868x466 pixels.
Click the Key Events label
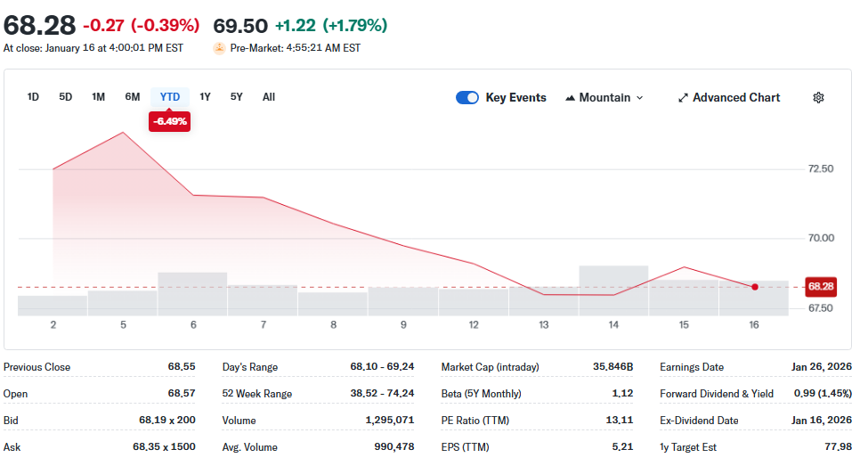[515, 98]
